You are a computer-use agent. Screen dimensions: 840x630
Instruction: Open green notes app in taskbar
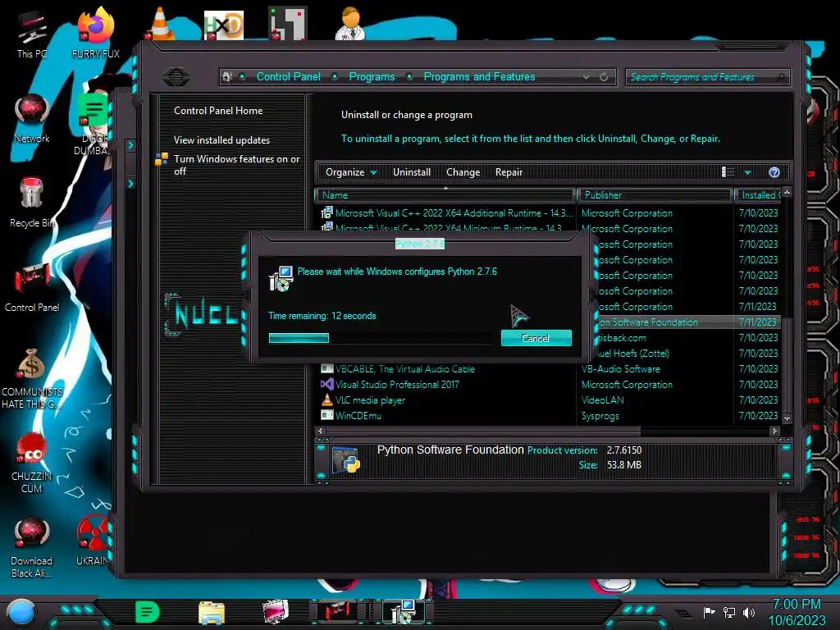click(x=148, y=612)
